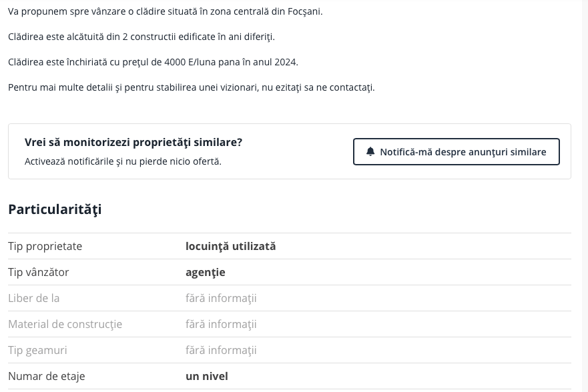Click the bell icon in the notification button
588x392 pixels.
click(371, 152)
